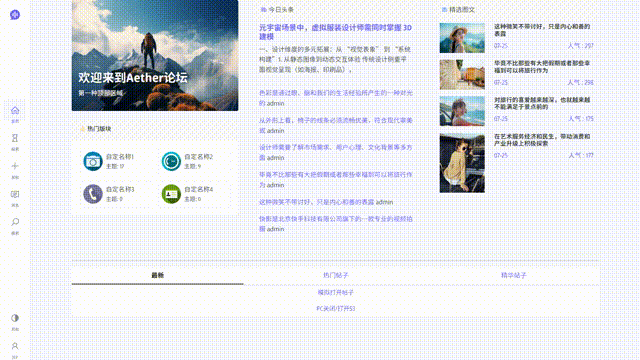
Task: Open the post starting with 从外形上看
Action: point(336,125)
